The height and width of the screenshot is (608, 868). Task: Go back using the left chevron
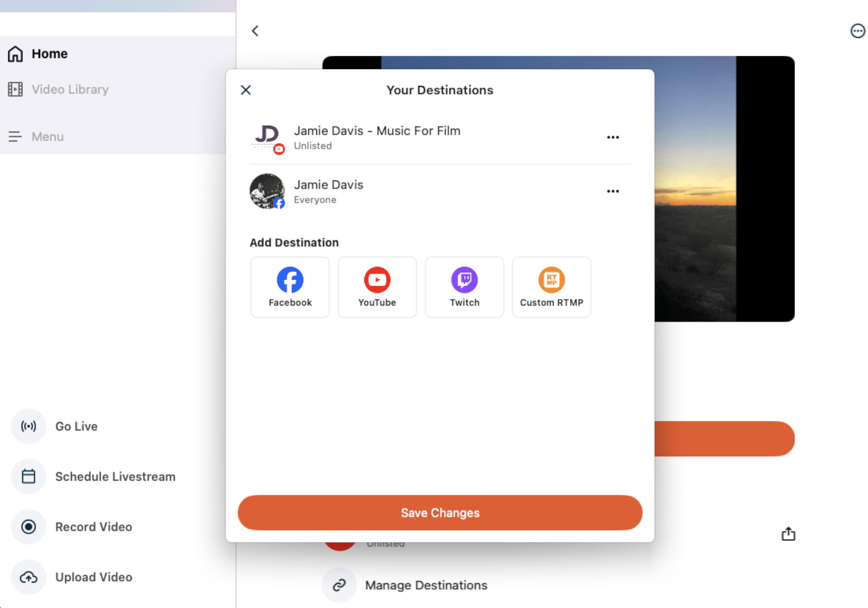point(255,31)
